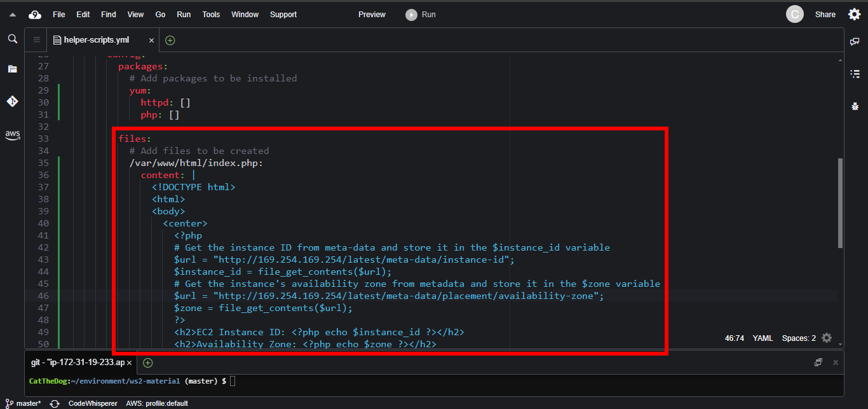The height and width of the screenshot is (409, 868).
Task: Open the Spaces: 2 indentation selector
Action: [799, 338]
